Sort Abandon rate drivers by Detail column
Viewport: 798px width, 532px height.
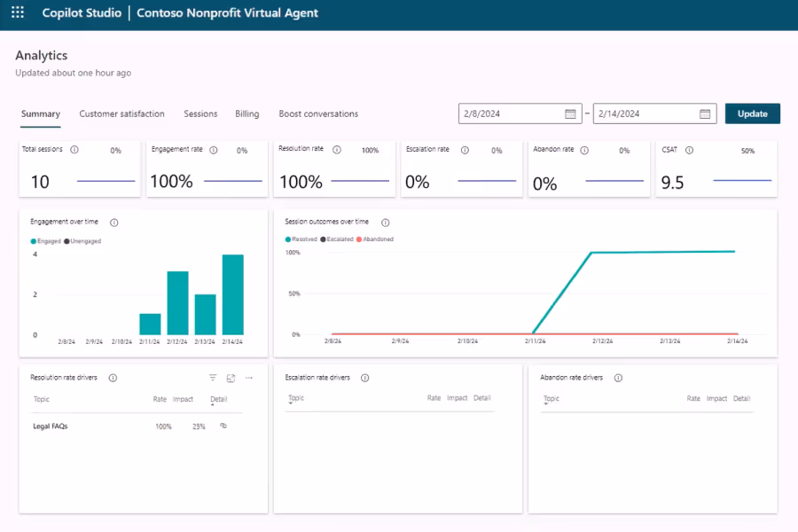tap(741, 399)
